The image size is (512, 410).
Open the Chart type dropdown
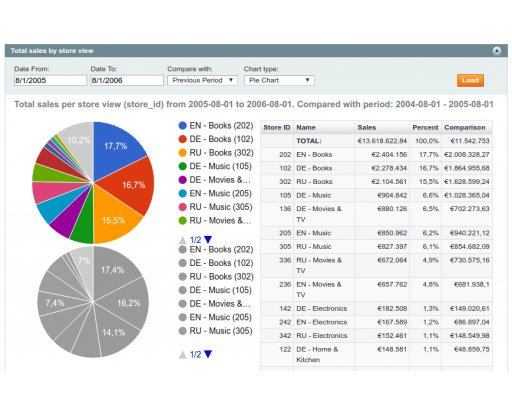pyautogui.click(x=279, y=80)
